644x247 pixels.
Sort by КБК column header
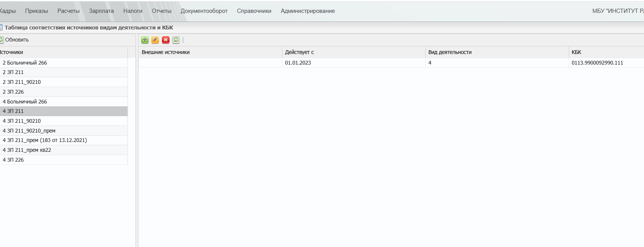pyautogui.click(x=607, y=52)
